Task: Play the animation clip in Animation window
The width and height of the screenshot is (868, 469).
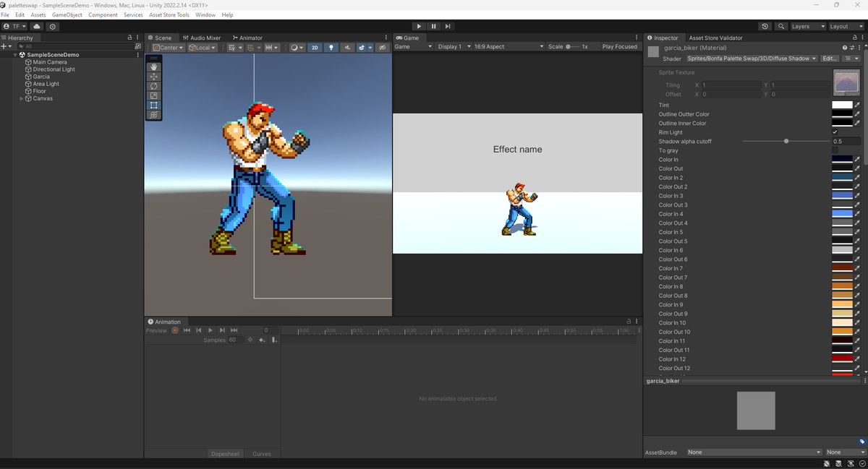Action: tap(210, 330)
